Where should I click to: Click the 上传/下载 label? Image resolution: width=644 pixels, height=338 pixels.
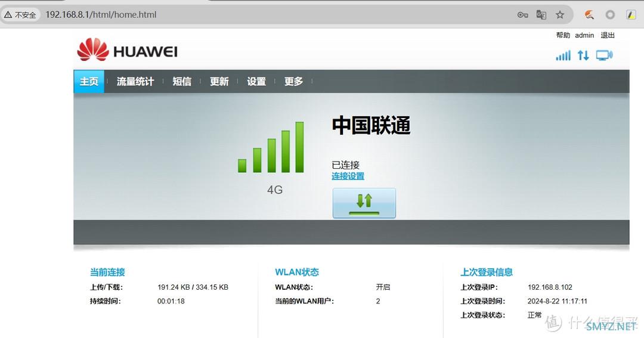click(x=106, y=287)
